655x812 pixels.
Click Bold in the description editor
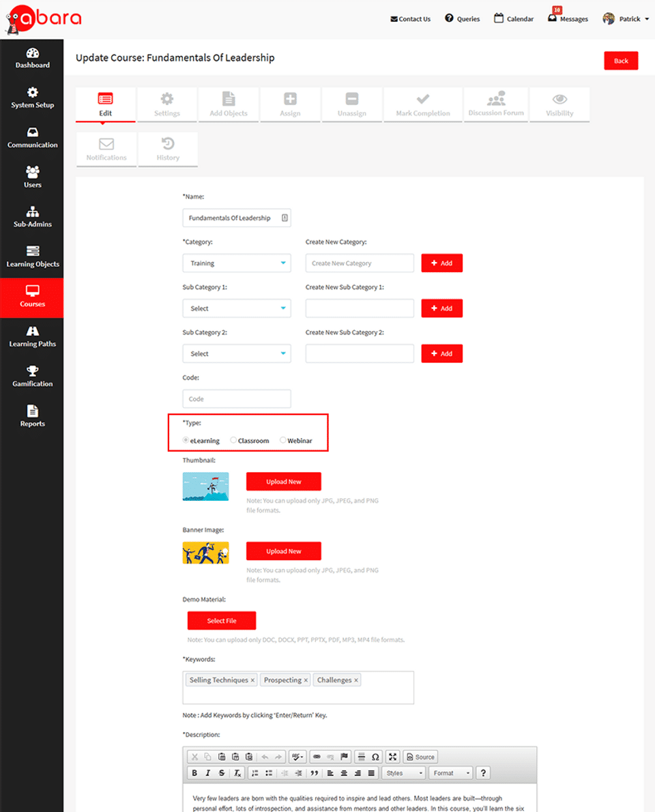(x=194, y=772)
